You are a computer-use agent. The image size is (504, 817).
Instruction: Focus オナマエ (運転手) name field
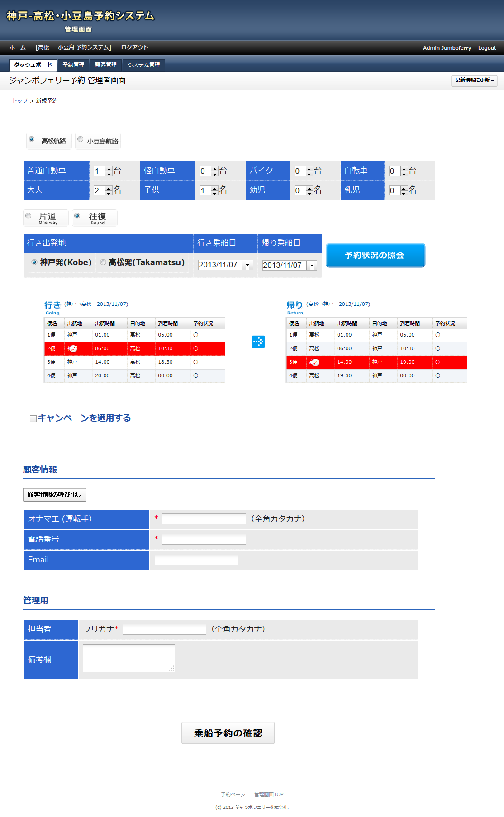pos(204,519)
